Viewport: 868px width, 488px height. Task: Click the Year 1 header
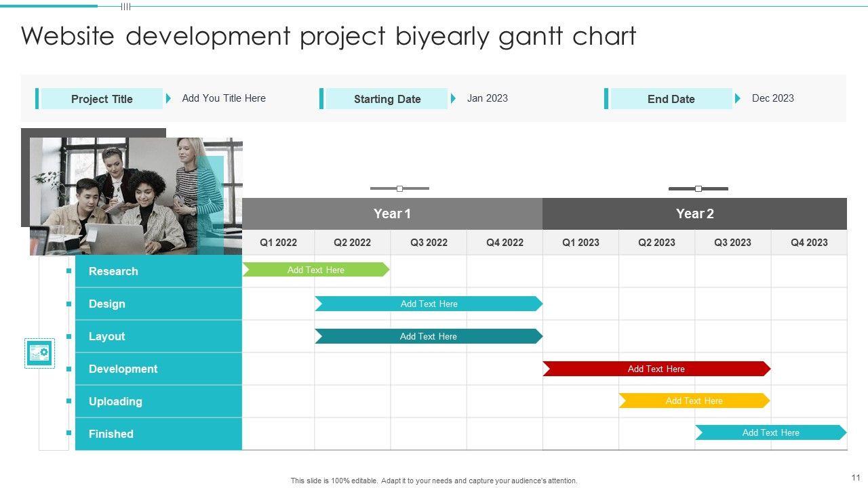pyautogui.click(x=392, y=213)
